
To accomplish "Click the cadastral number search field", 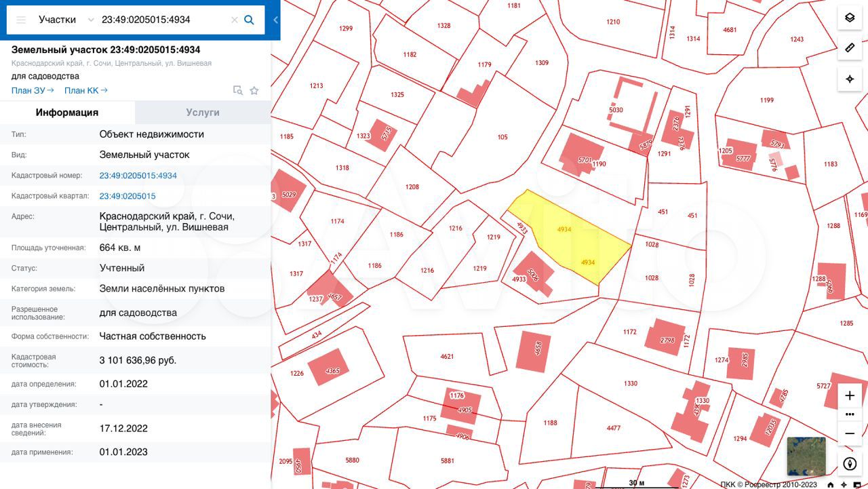I will click(x=163, y=20).
